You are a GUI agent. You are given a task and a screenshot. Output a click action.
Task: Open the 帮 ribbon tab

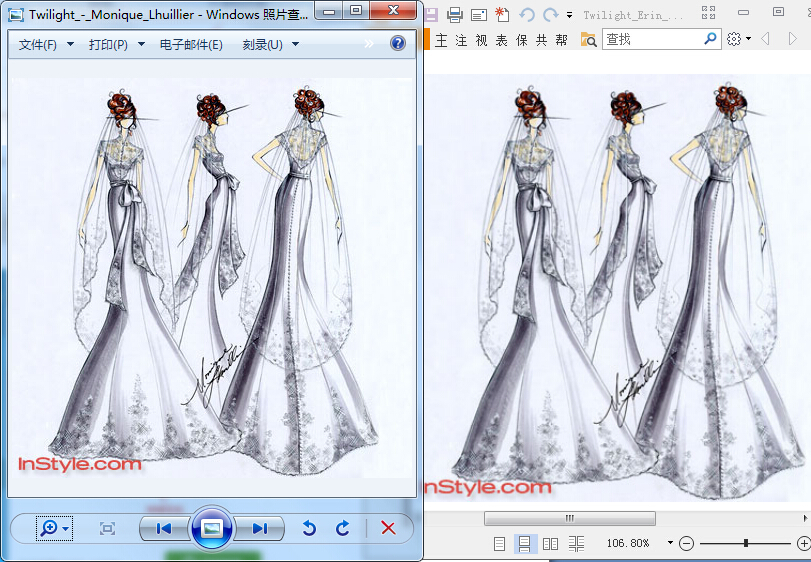[562, 40]
